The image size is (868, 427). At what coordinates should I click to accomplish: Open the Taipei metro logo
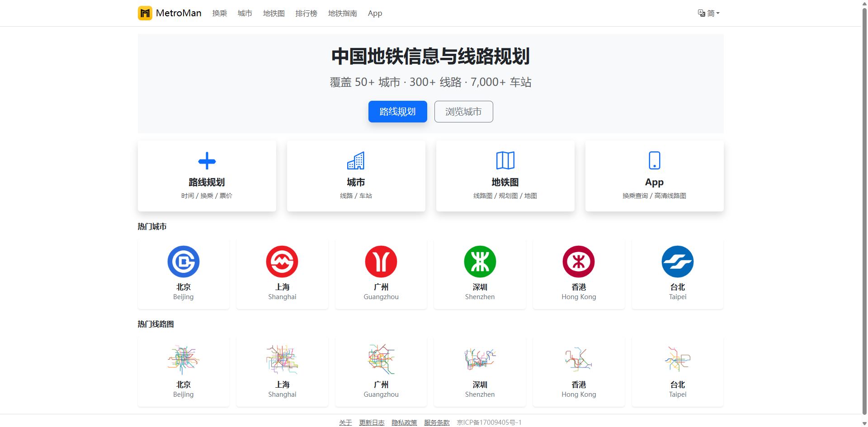[677, 262]
